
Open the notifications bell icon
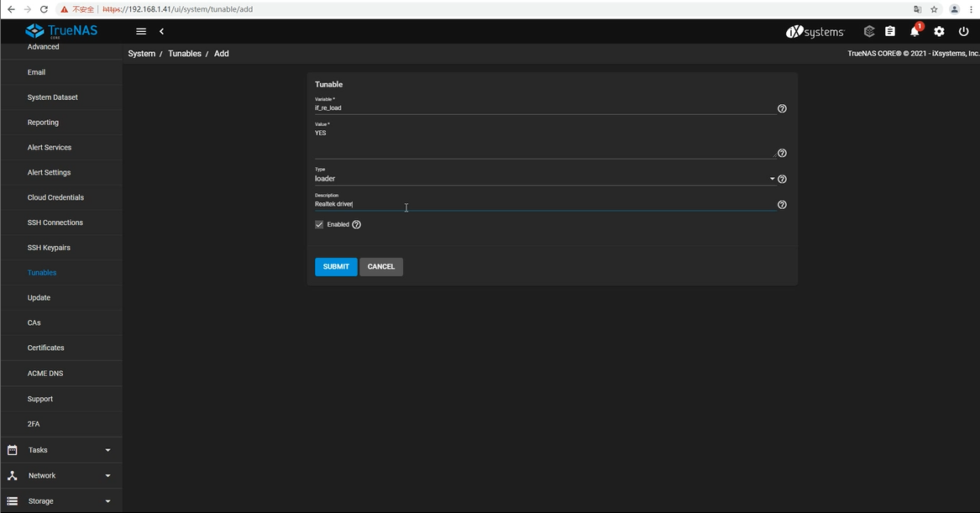click(914, 31)
